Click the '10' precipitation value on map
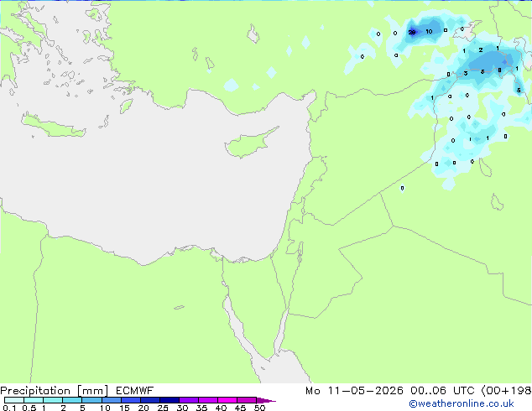532x411 pixels. click(x=429, y=32)
